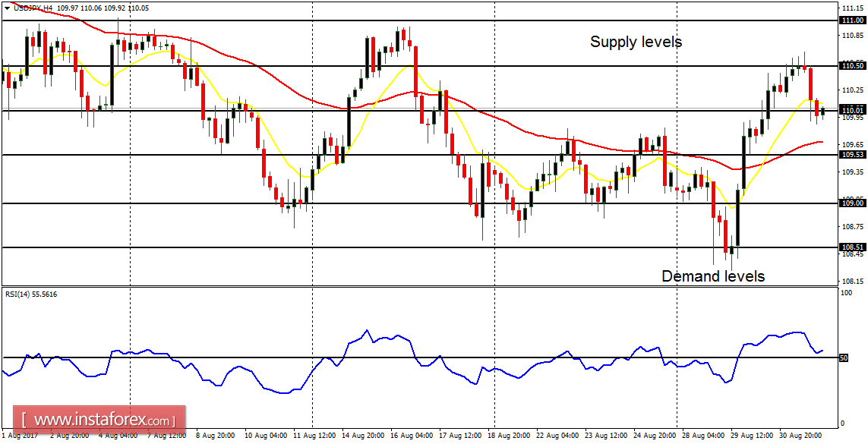Select the 108.51 lowest price label

tap(853, 246)
